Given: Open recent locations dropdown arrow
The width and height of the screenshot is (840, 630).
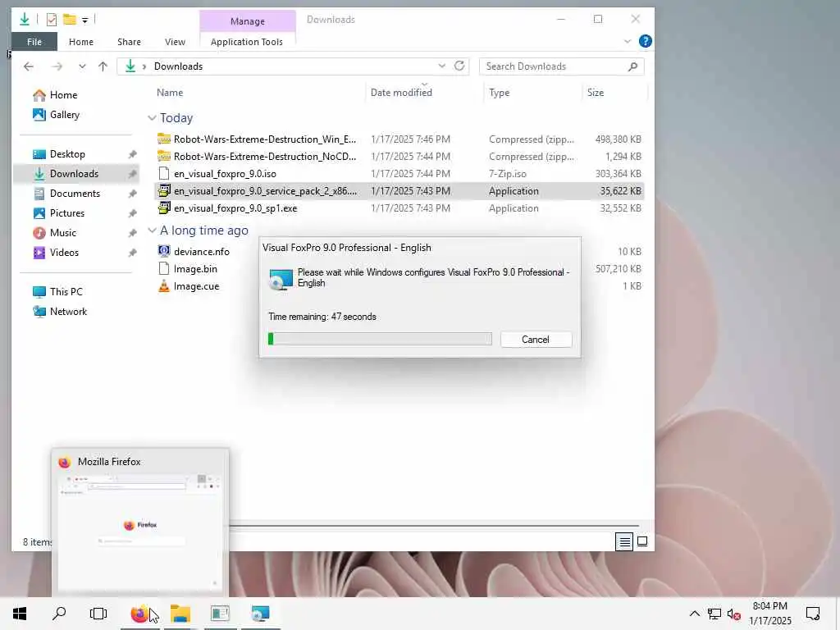Looking at the screenshot, I should tap(82, 66).
